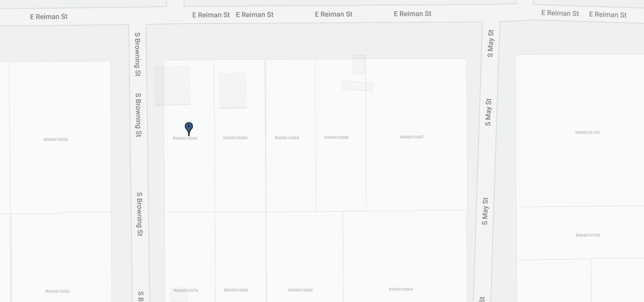Viewport: 644px width, 302px height.
Task: Click the R000010069 label nearest R000010068
Action: (301, 290)
